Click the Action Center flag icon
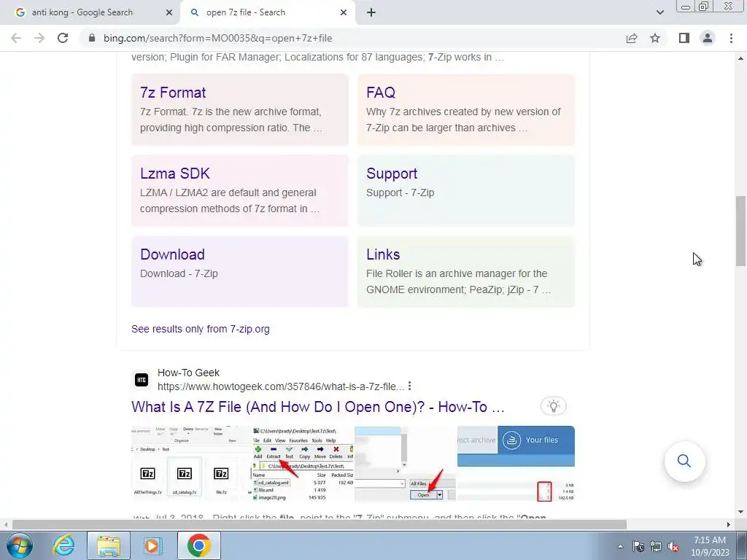747x560 pixels. [x=638, y=546]
